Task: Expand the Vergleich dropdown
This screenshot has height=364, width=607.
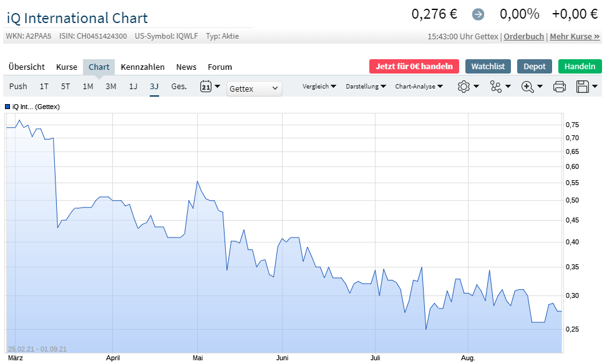Action: (319, 87)
